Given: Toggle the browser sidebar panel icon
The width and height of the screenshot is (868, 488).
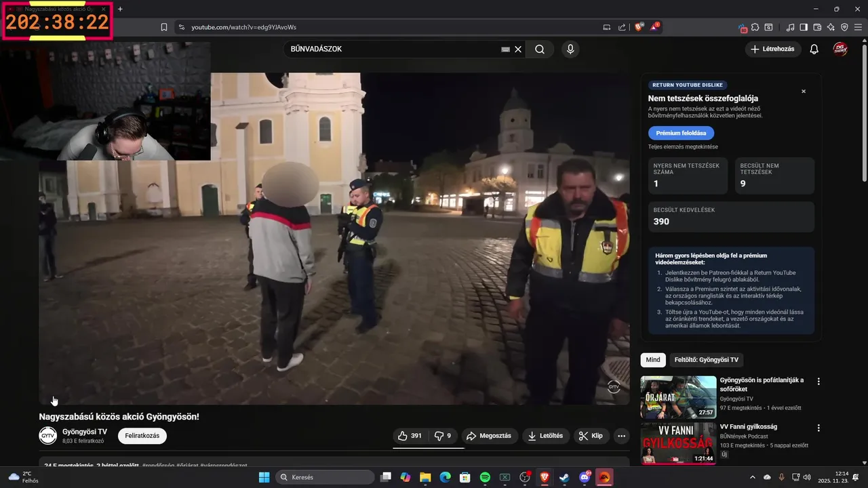Looking at the screenshot, I should coord(804,27).
